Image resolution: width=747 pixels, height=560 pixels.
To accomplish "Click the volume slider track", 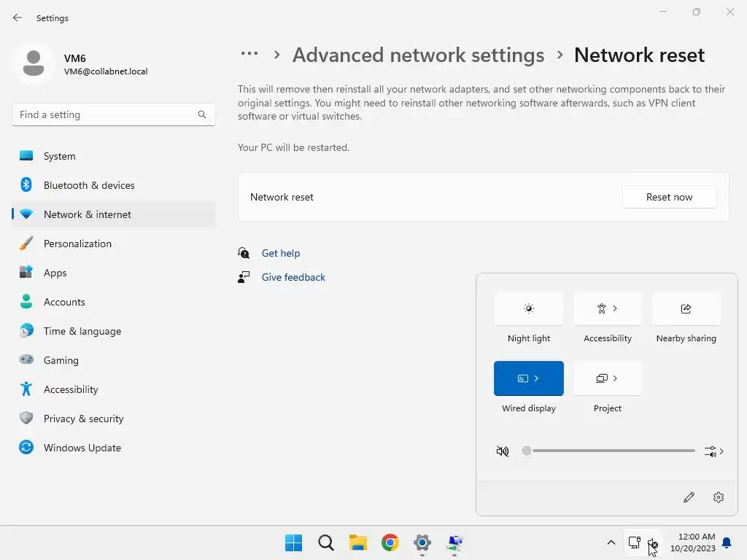I will 610,451.
